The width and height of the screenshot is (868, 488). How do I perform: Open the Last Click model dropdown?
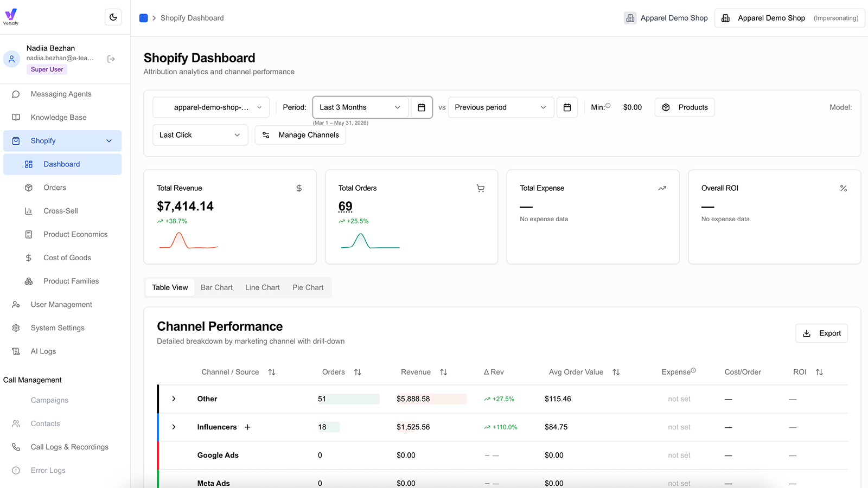coord(200,135)
